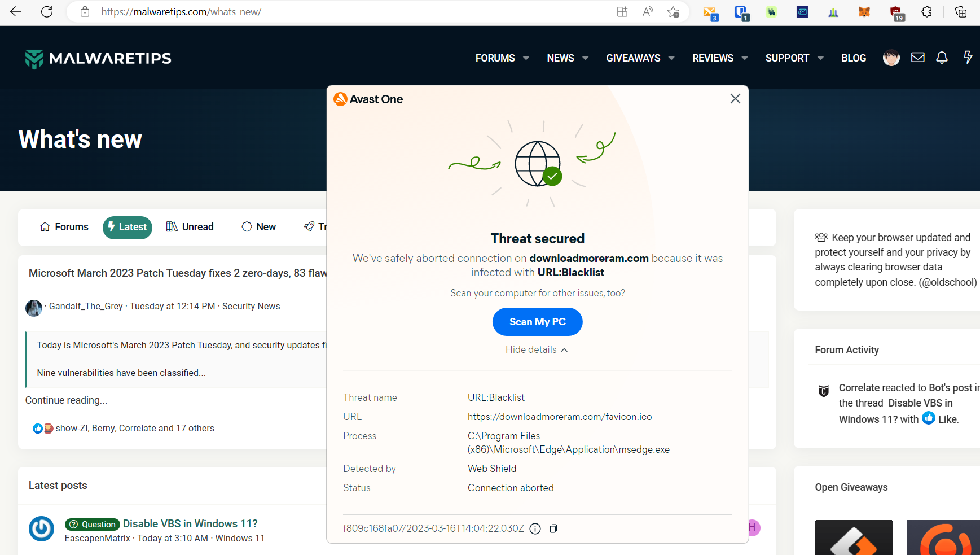Click the Open Giveaways heading

pyautogui.click(x=851, y=487)
